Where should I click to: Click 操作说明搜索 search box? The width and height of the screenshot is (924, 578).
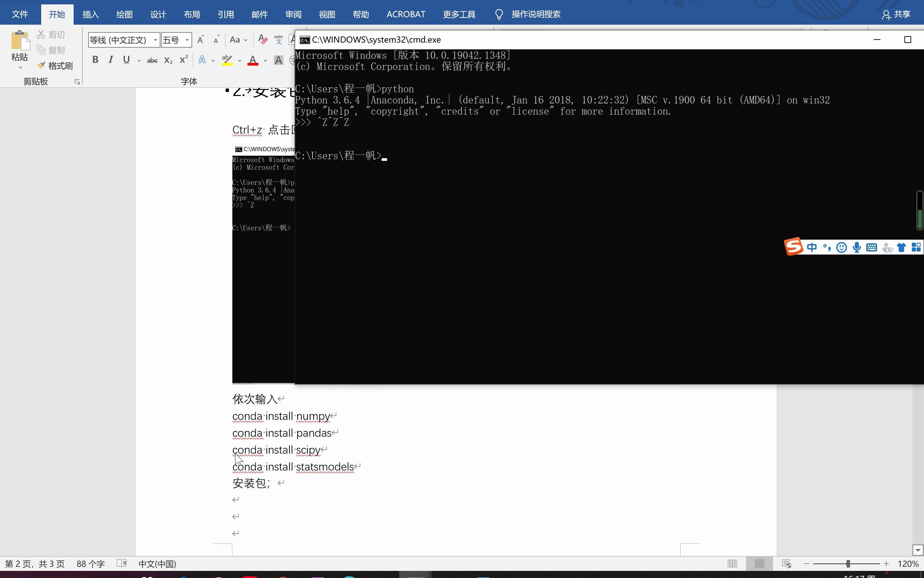pos(536,15)
